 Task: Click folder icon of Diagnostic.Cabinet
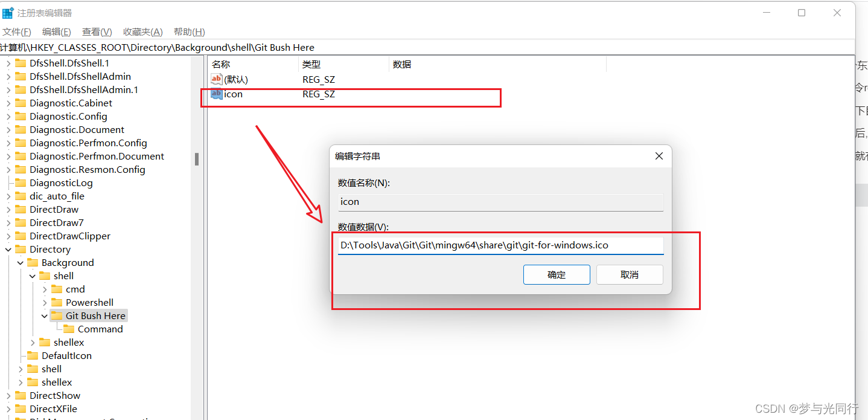pos(21,103)
